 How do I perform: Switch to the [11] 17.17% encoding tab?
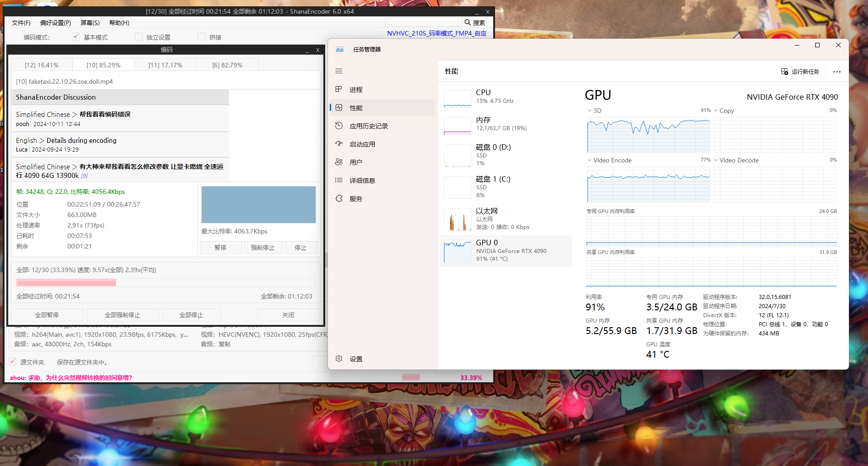click(165, 65)
